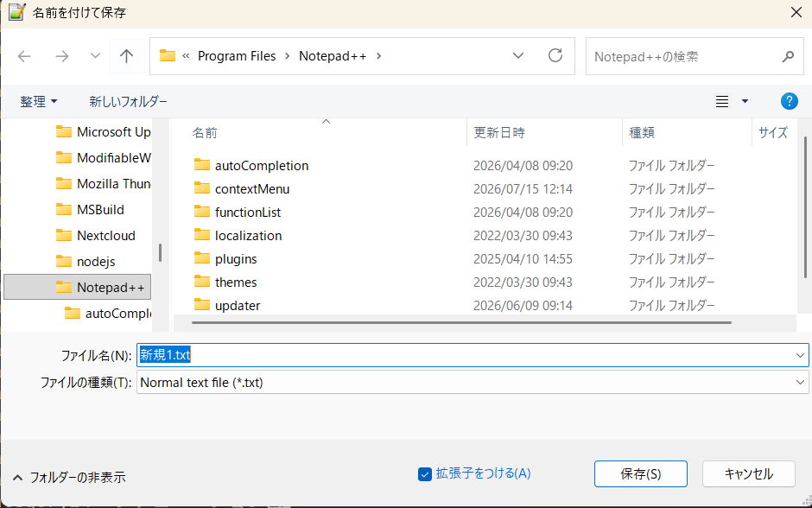Create a 新しいフォルダー

tap(128, 101)
